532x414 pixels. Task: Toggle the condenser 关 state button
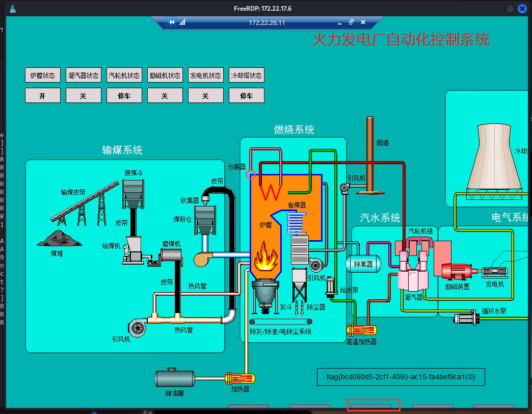coord(84,95)
